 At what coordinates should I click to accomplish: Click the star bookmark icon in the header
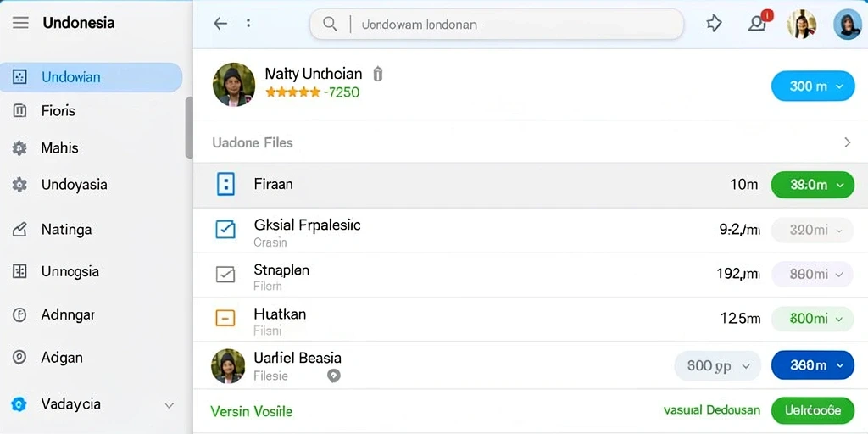714,23
